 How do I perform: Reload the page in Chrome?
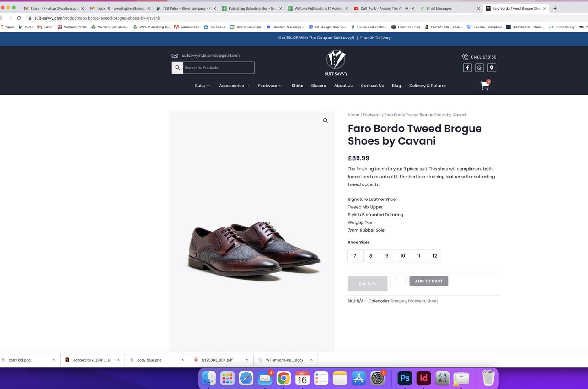click(x=19, y=18)
